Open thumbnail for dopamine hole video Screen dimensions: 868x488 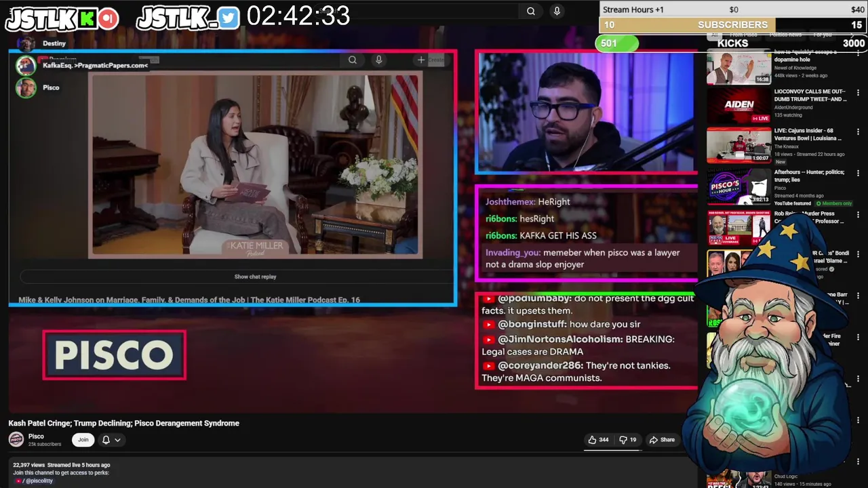738,66
